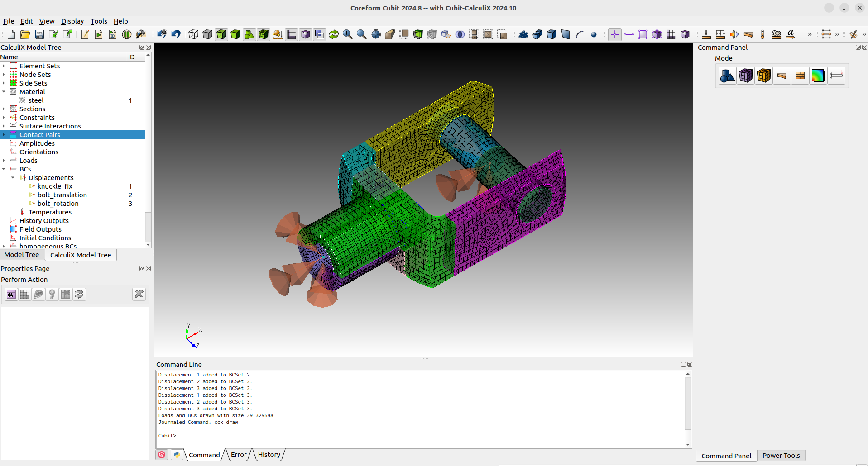
Task: Click the Play Journal File icon
Action: pyautogui.click(x=99, y=34)
